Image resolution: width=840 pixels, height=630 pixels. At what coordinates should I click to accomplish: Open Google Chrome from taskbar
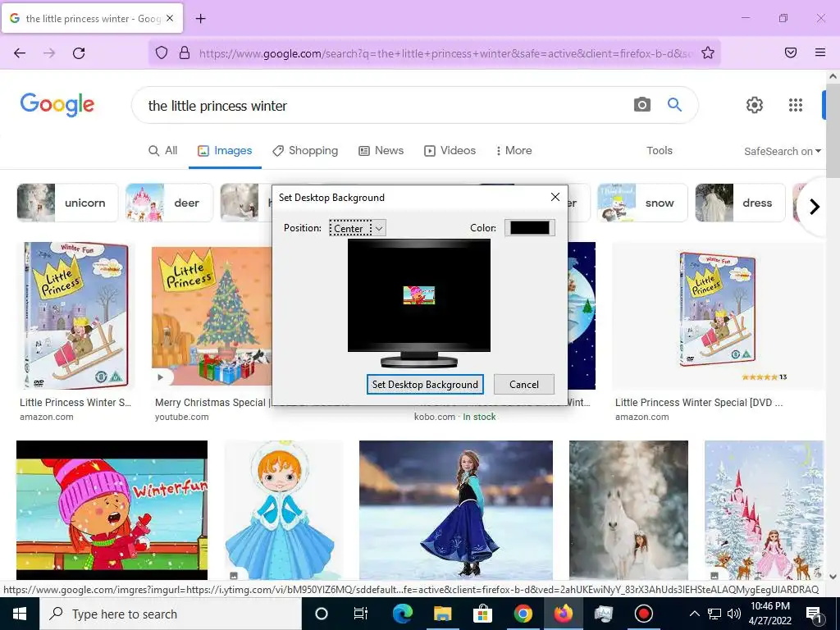[x=523, y=614]
